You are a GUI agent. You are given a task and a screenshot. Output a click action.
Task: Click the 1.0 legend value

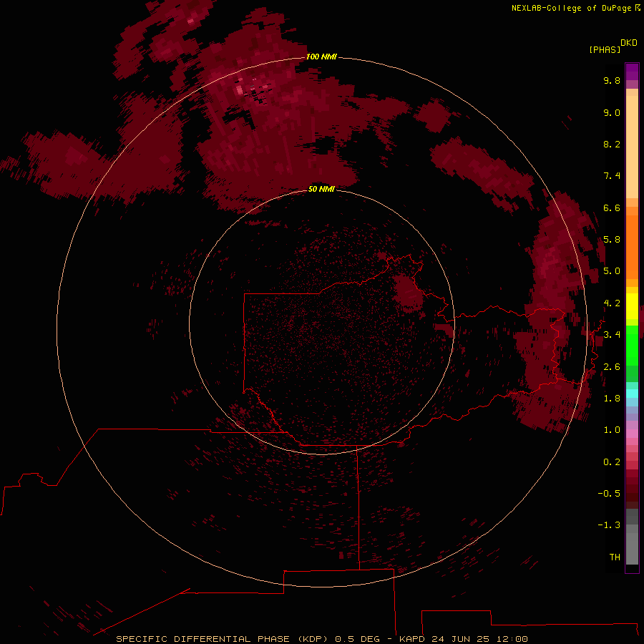pos(612,430)
